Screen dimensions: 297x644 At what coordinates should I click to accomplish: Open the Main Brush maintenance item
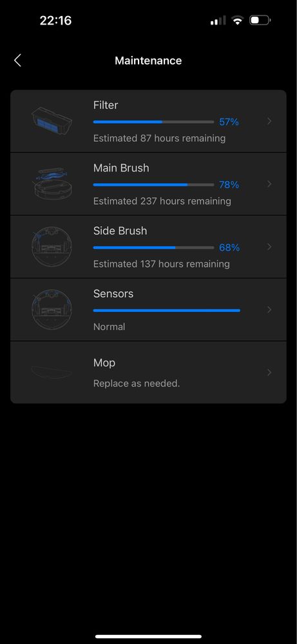pos(148,184)
